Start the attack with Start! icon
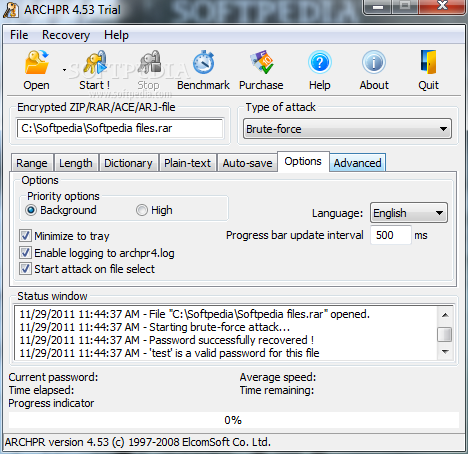 coord(95,62)
